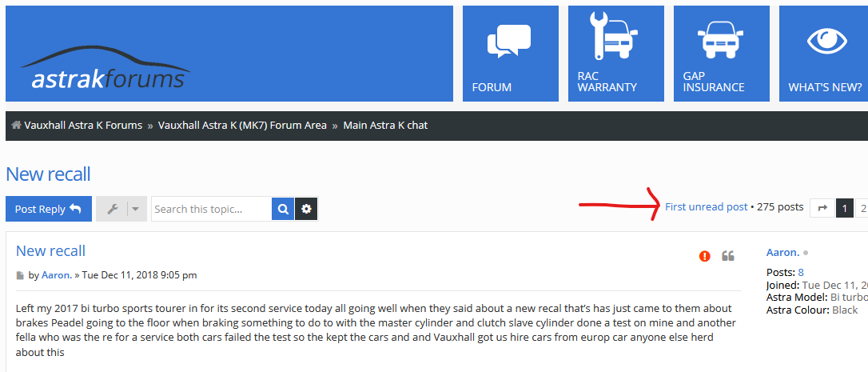Go to Vauxhall Astra K Forums breadcrumb
868x372 pixels.
click(x=83, y=126)
